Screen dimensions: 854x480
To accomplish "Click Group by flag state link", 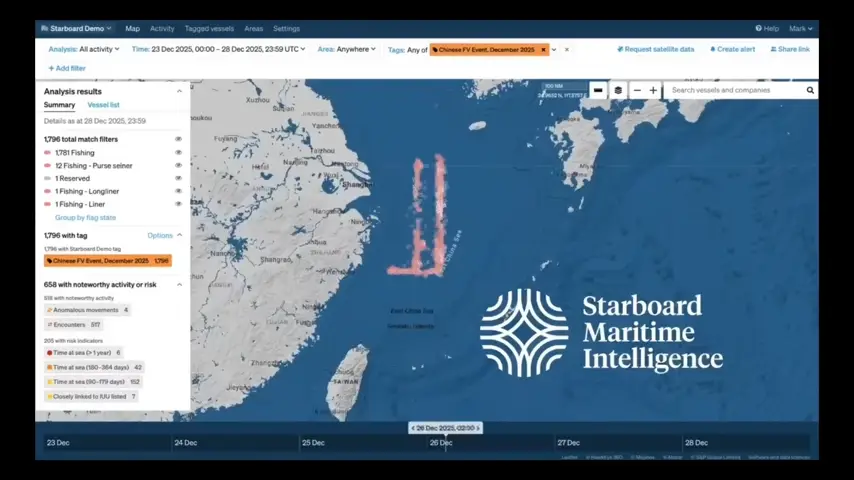I will click(x=85, y=217).
